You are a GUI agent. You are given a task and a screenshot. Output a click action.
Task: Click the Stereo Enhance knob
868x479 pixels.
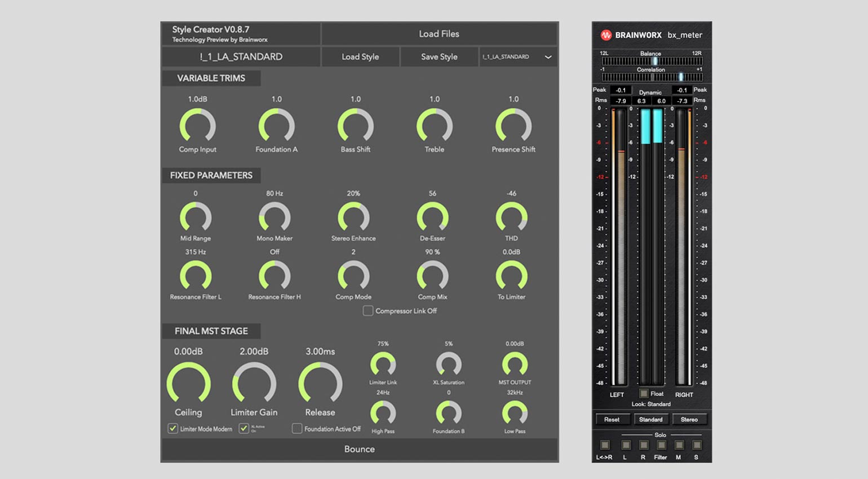(353, 217)
